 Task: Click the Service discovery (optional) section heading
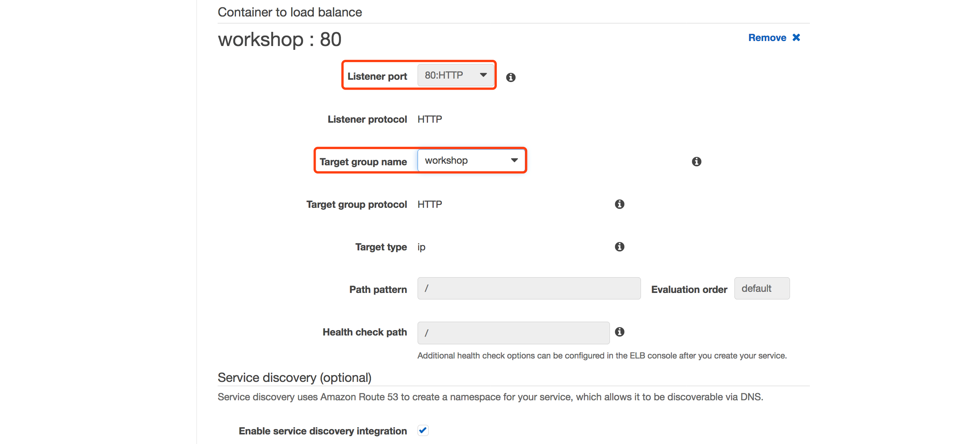(x=294, y=378)
